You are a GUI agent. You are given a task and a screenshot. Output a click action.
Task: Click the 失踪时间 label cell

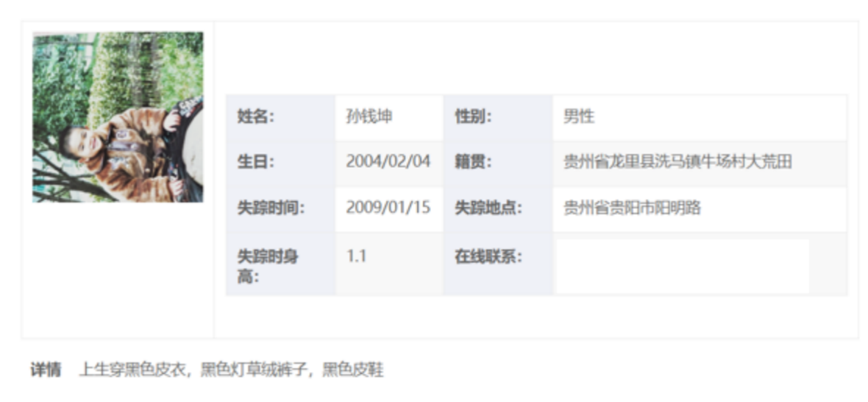270,208
